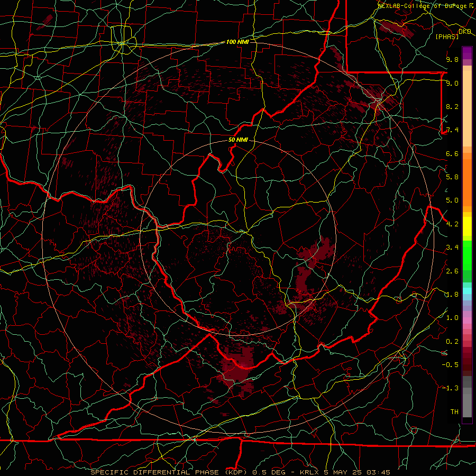
Task: Click the yellow band of the color scale
Action: pyautogui.click(x=467, y=226)
